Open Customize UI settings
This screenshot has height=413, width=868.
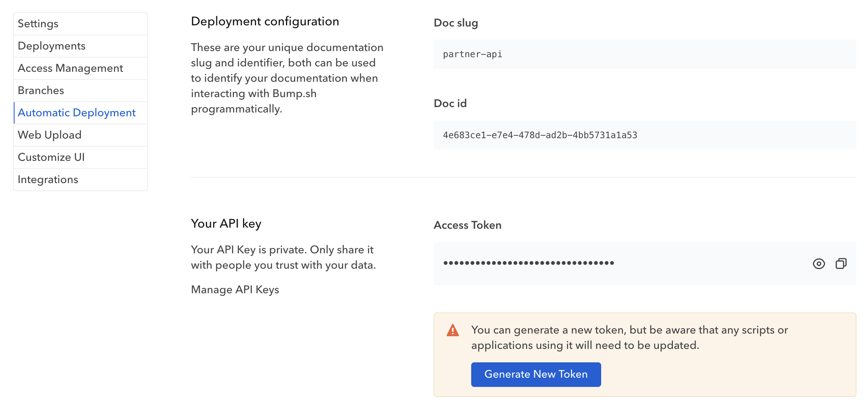[51, 157]
